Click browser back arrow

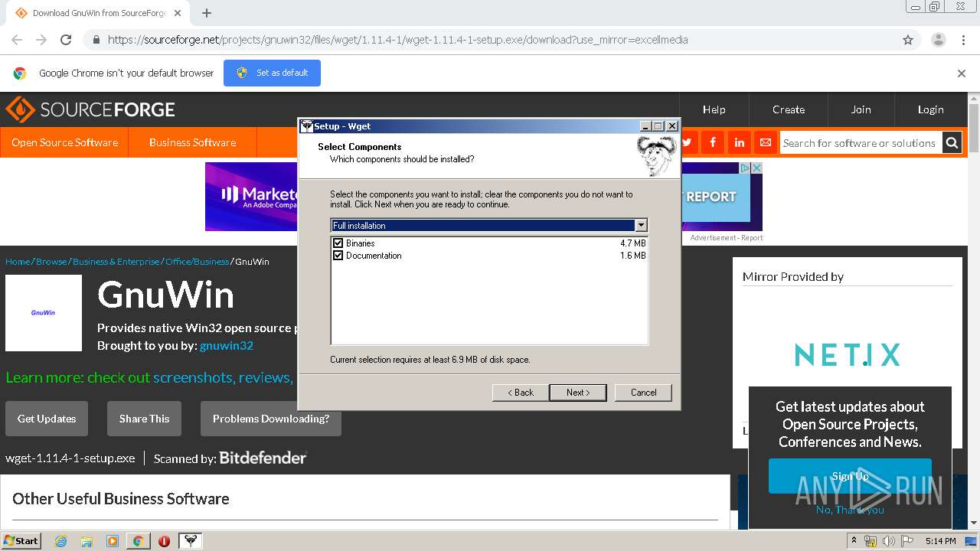pos(17,40)
